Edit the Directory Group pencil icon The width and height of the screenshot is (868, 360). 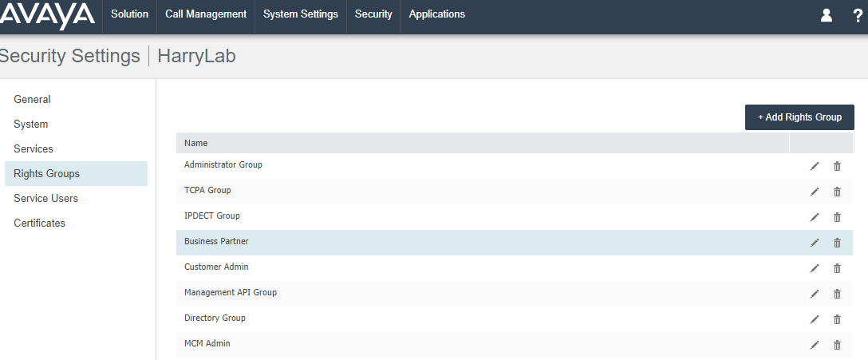[815, 319]
